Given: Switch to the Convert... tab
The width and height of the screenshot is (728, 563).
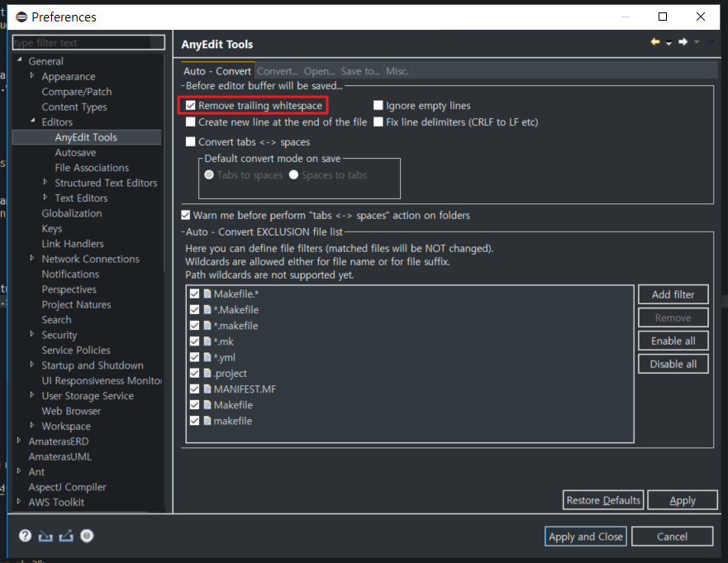Looking at the screenshot, I should point(278,71).
